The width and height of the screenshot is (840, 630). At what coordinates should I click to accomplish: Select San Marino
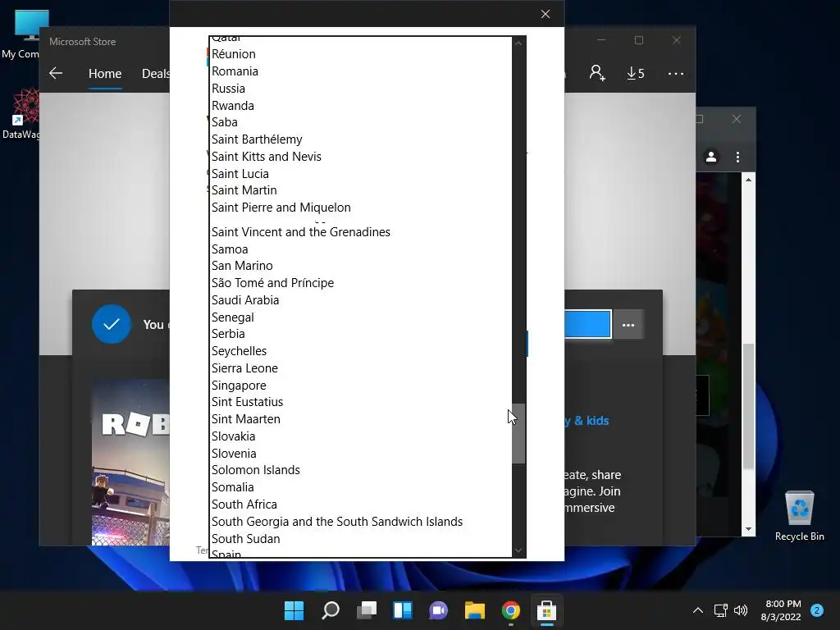tap(360, 266)
